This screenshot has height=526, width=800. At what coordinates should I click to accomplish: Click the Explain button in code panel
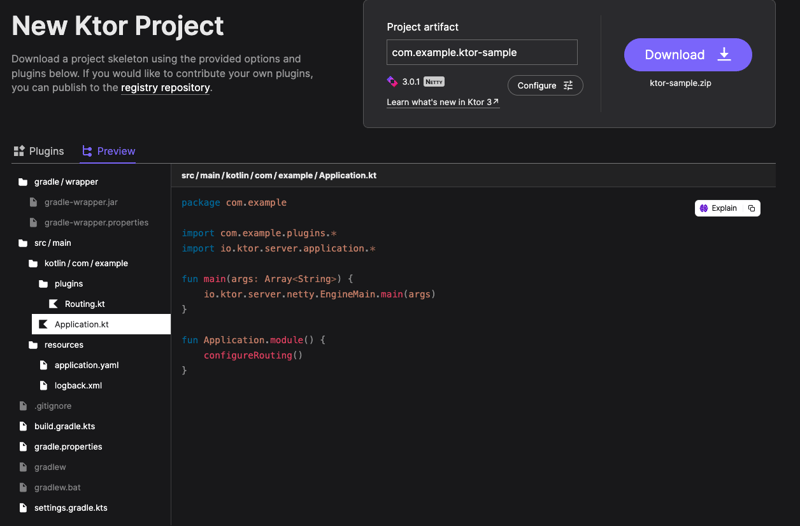click(x=718, y=208)
